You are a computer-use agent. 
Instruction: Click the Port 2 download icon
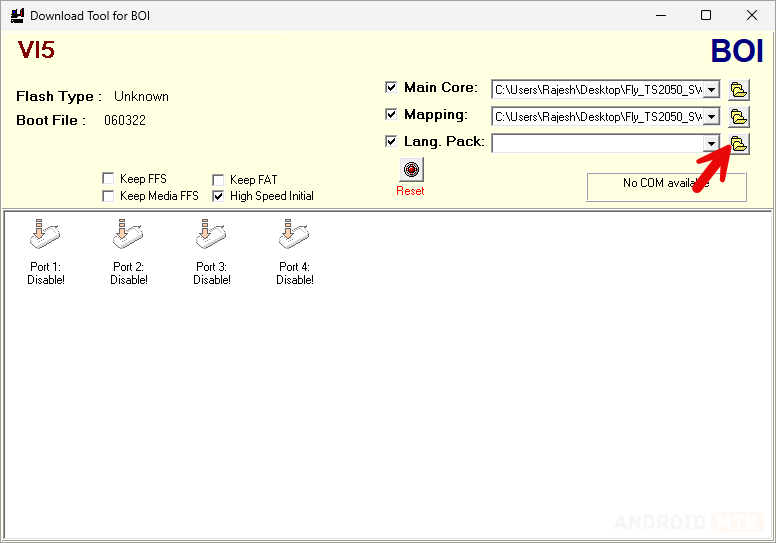pyautogui.click(x=129, y=235)
